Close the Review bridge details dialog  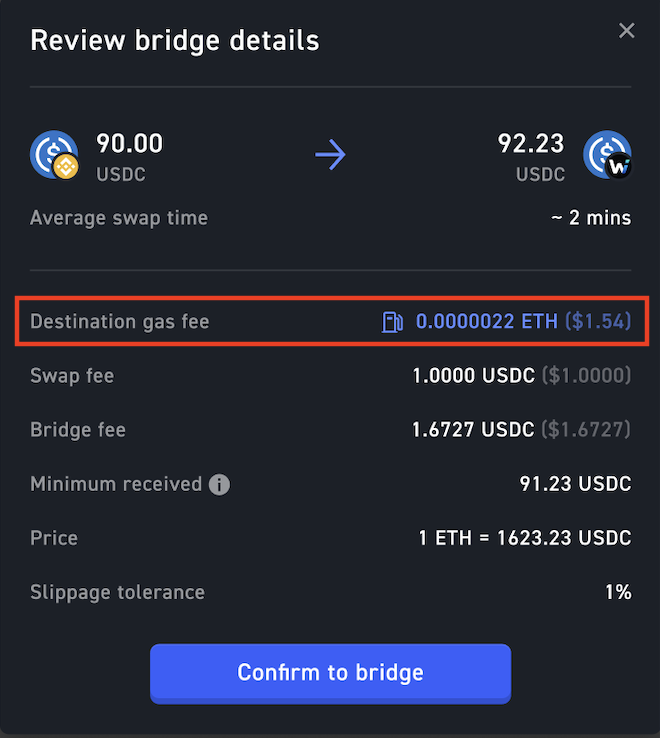627,31
